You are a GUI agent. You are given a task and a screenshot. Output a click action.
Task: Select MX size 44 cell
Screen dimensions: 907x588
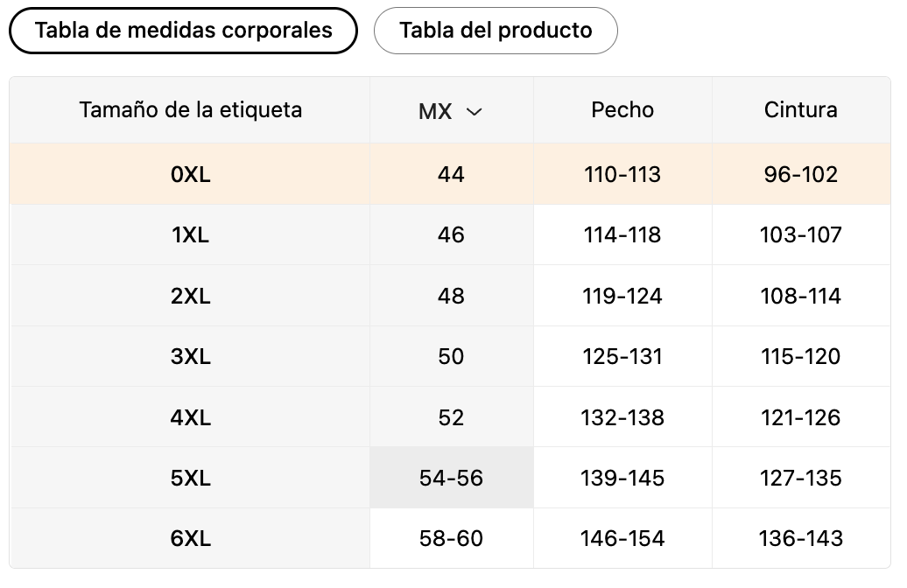click(451, 175)
